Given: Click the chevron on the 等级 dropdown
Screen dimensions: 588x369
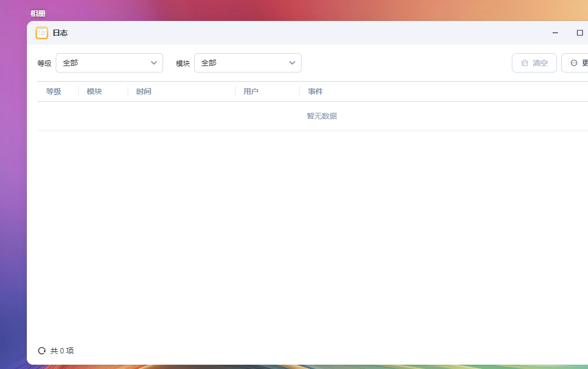Looking at the screenshot, I should click(x=154, y=63).
